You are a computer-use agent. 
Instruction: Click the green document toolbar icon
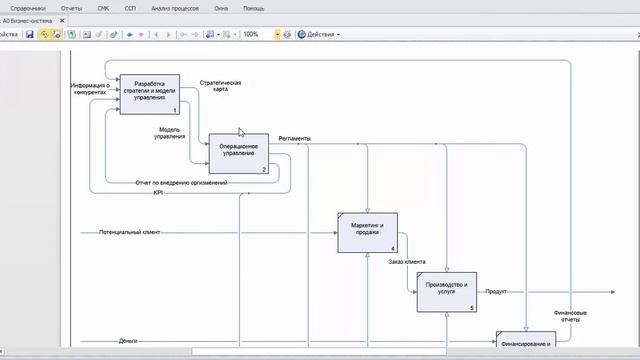tap(72, 35)
